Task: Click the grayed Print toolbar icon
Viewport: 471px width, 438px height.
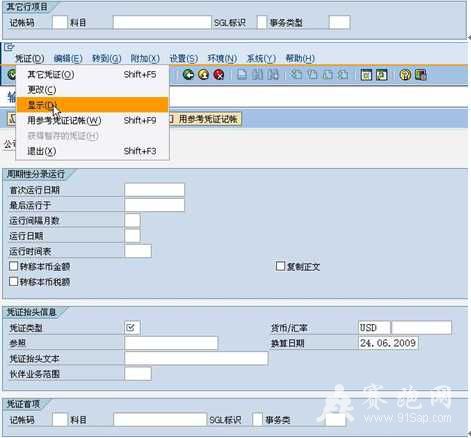Action: (242, 75)
